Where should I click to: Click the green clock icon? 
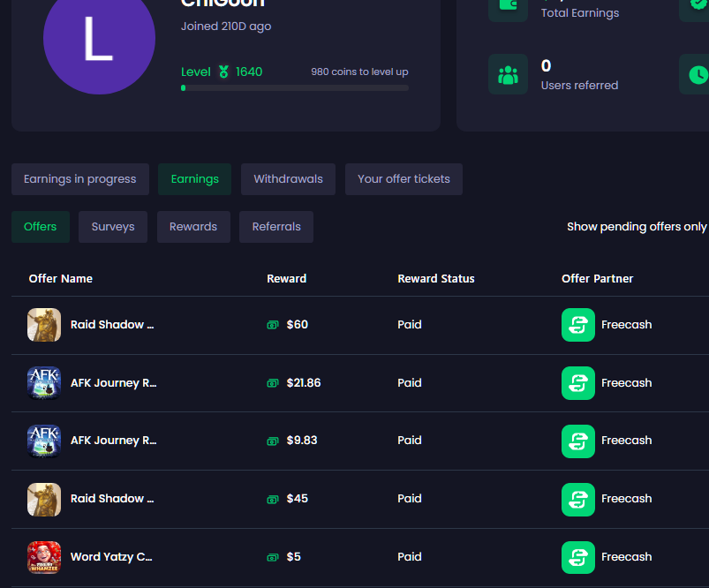click(x=697, y=75)
